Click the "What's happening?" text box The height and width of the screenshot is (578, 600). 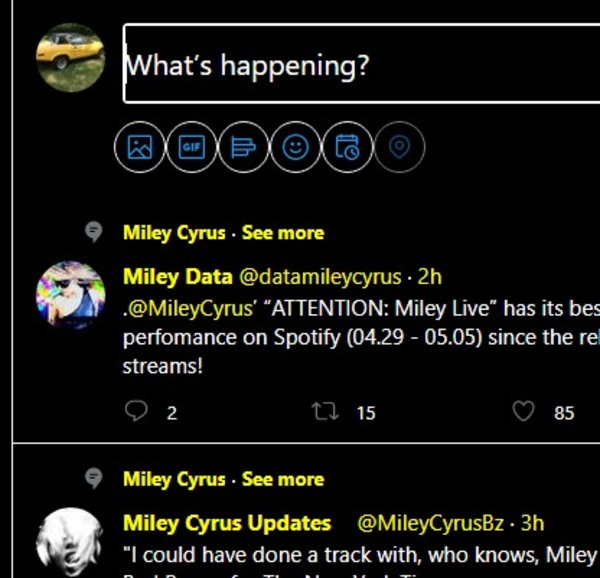[360, 65]
